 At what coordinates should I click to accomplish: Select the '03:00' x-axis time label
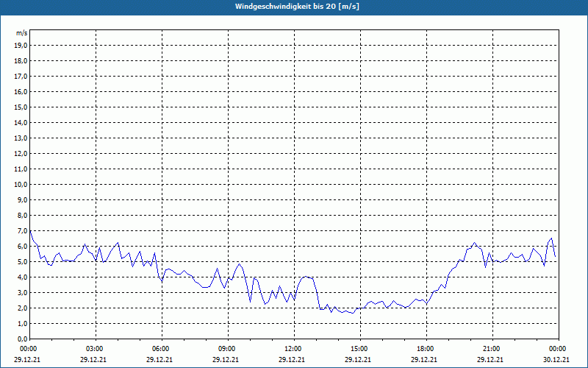(x=95, y=349)
